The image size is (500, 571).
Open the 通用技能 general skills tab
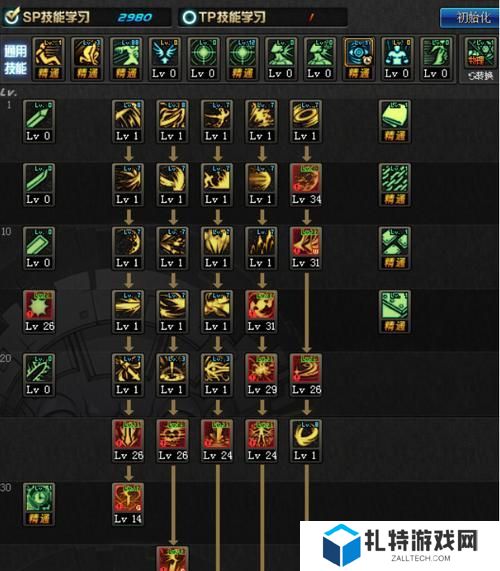[15, 59]
